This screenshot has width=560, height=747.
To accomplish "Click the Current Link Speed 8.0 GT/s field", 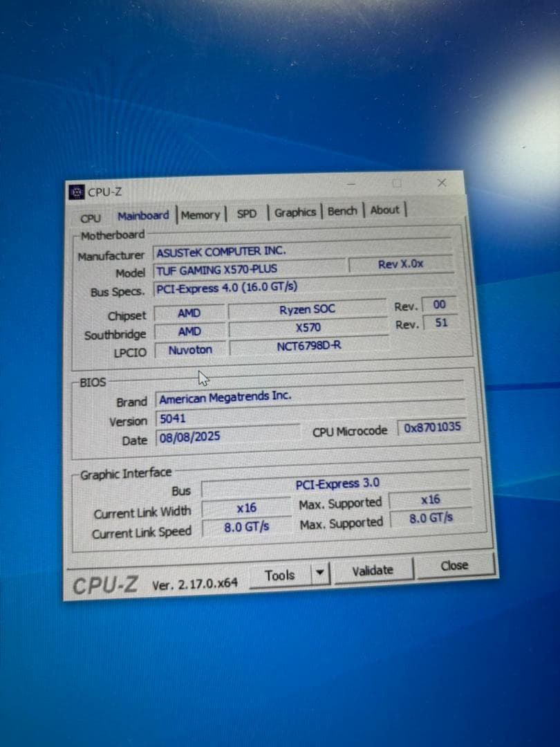I will pyautogui.click(x=246, y=526).
